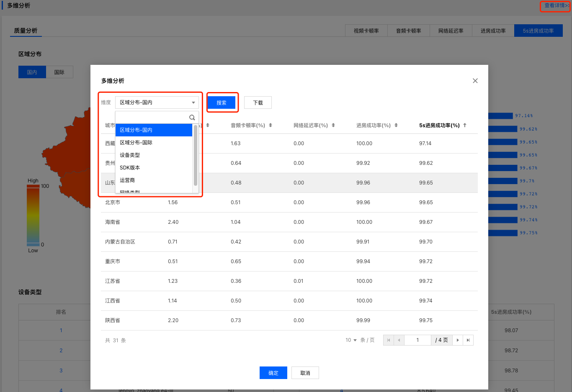
Task: Toggle 5s进房成功率(%) ascending sort arrow
Action: (465, 126)
